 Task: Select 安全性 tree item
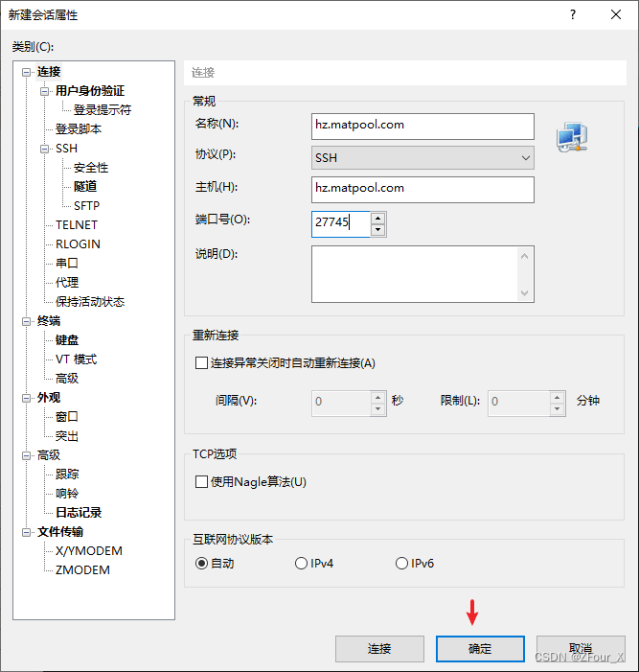pos(91,168)
